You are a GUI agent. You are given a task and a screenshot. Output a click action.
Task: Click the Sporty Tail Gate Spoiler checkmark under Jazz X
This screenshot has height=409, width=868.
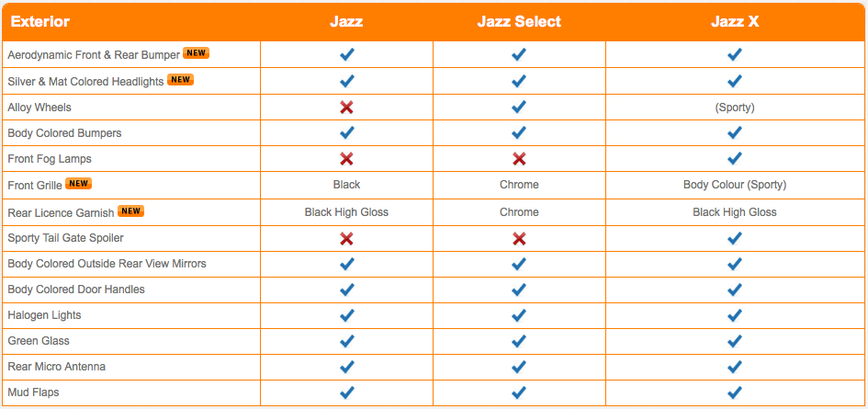[735, 238]
